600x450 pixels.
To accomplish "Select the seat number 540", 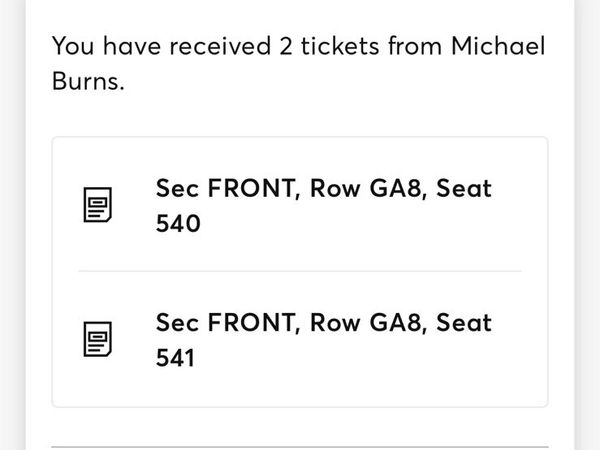I will (178, 223).
